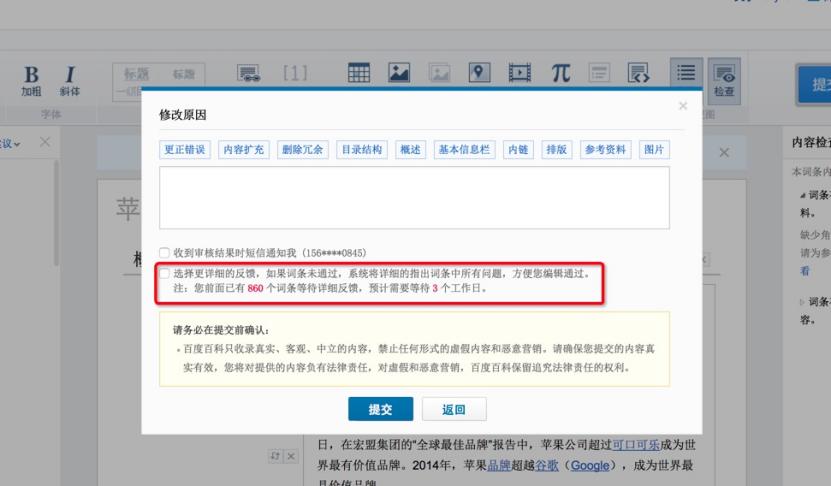
Task: Enable SMS notification of review result
Action: click(164, 253)
